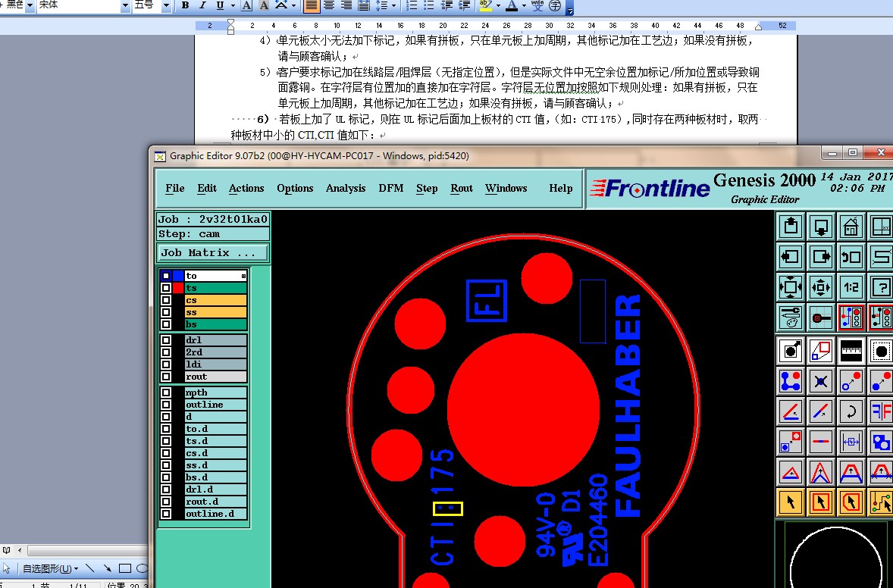Viewport: 893px width, 588px height.
Task: Click the pan left icon in Genesis
Action: click(791, 257)
